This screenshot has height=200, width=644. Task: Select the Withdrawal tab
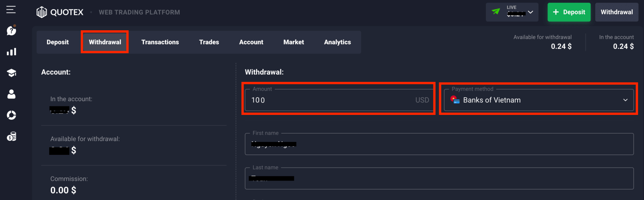click(x=105, y=42)
